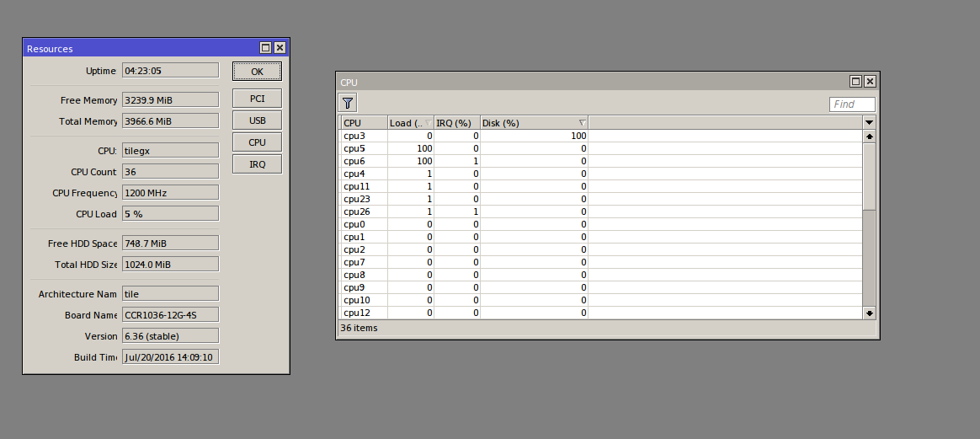The width and height of the screenshot is (980, 439).
Task: Click the Build Time field Jul/20/2016
Action: tap(170, 357)
